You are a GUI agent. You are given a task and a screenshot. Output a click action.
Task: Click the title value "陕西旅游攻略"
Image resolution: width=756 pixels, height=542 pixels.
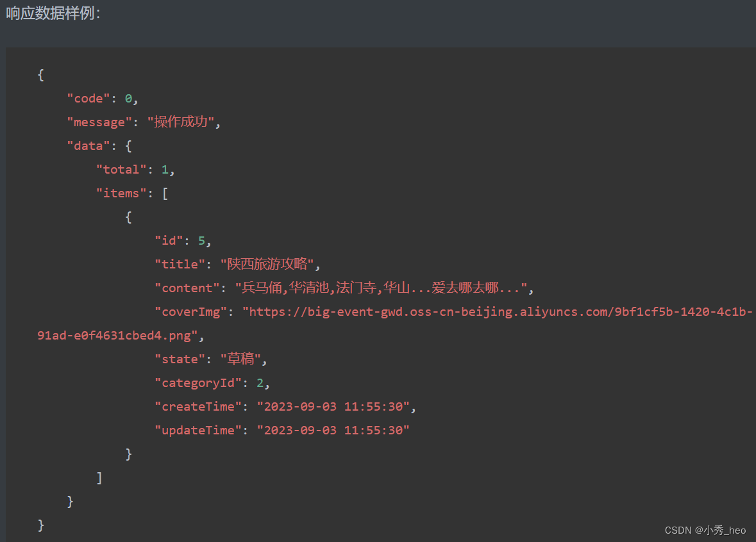point(267,263)
